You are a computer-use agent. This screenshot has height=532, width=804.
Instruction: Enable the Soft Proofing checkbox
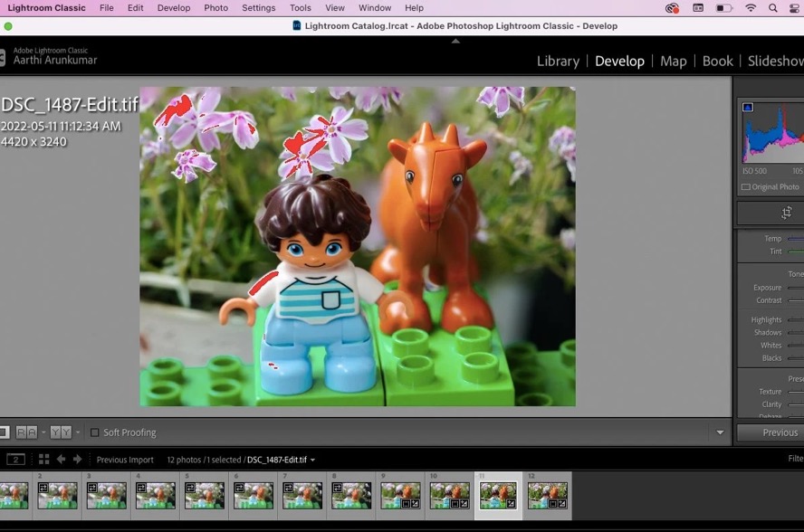click(94, 432)
